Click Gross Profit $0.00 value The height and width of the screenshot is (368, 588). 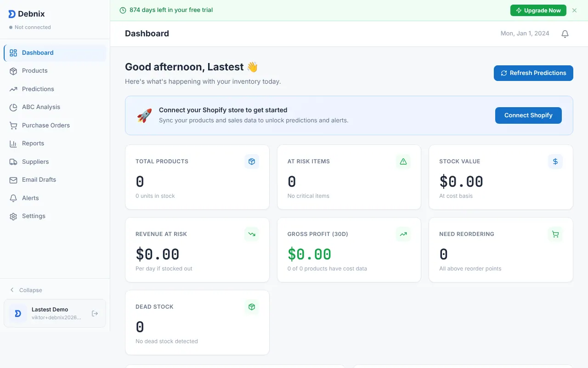(309, 254)
